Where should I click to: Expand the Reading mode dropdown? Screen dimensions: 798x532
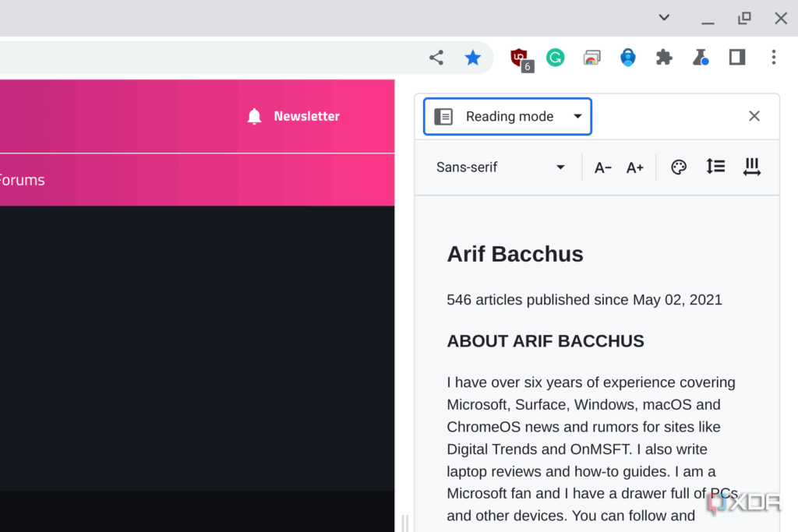pyautogui.click(x=507, y=117)
